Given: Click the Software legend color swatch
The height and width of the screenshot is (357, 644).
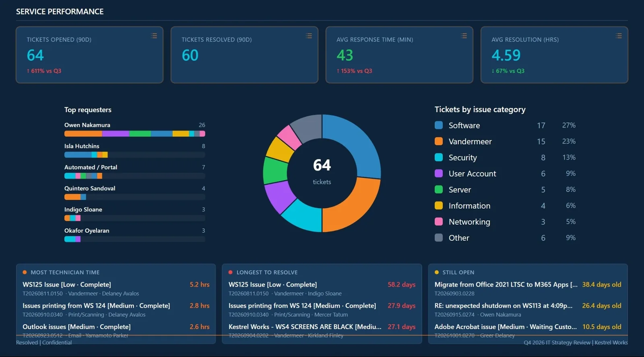Looking at the screenshot, I should tap(439, 125).
